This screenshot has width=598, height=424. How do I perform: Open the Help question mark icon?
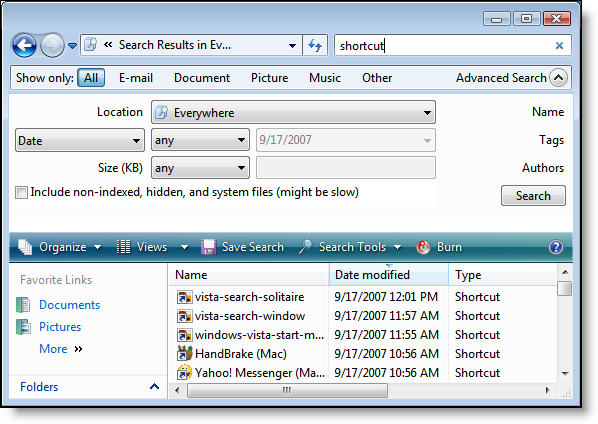(556, 247)
